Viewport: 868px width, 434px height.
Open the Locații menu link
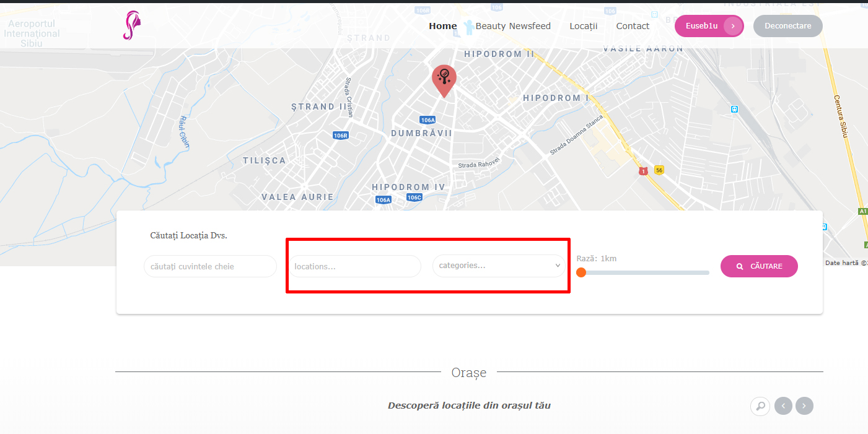(x=583, y=26)
